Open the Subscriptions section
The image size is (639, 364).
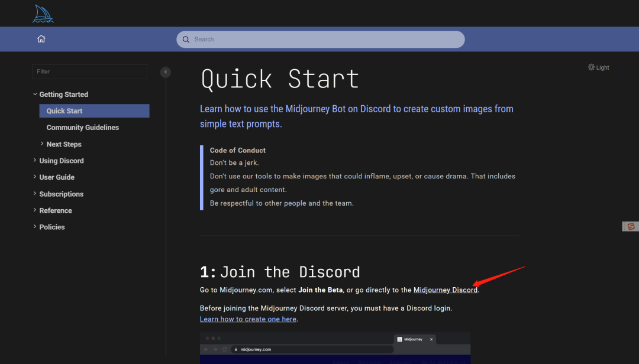(x=61, y=194)
